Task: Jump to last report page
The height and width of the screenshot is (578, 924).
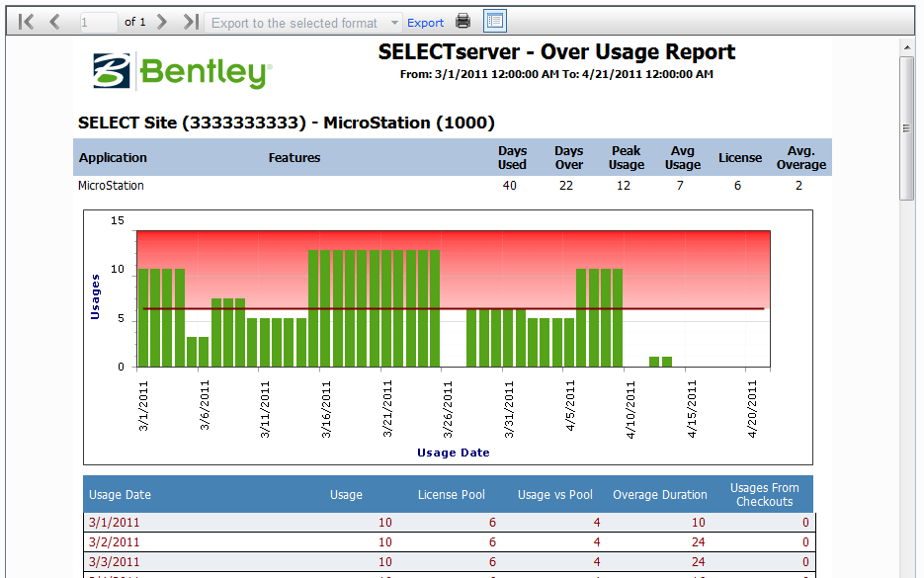Action: coord(190,22)
